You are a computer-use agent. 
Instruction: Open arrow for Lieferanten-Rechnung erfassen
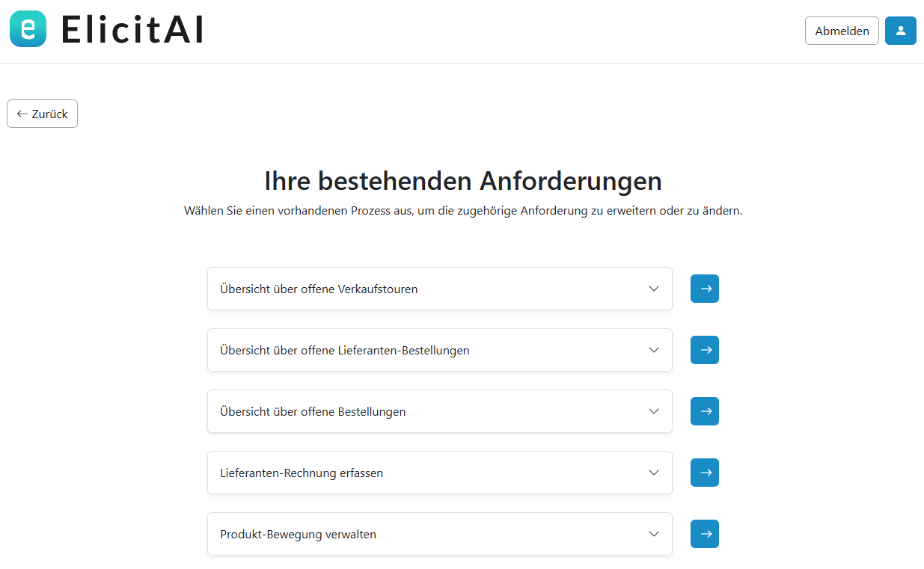click(704, 473)
